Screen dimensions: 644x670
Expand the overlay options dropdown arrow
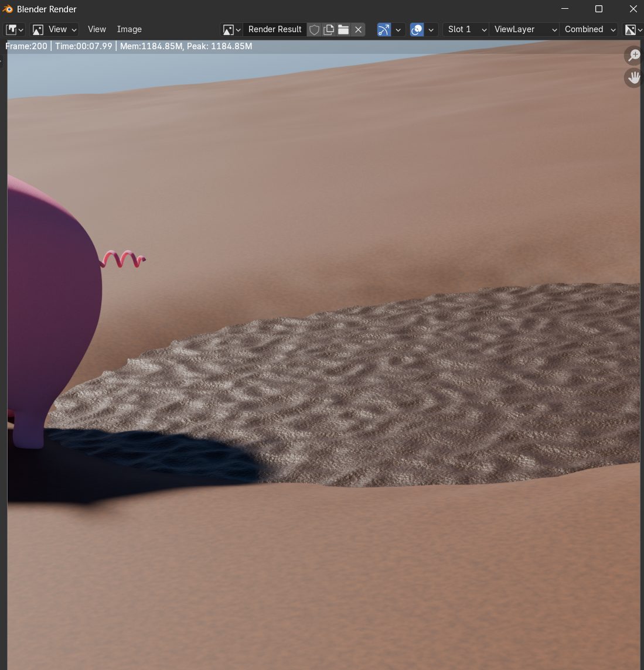pos(431,29)
